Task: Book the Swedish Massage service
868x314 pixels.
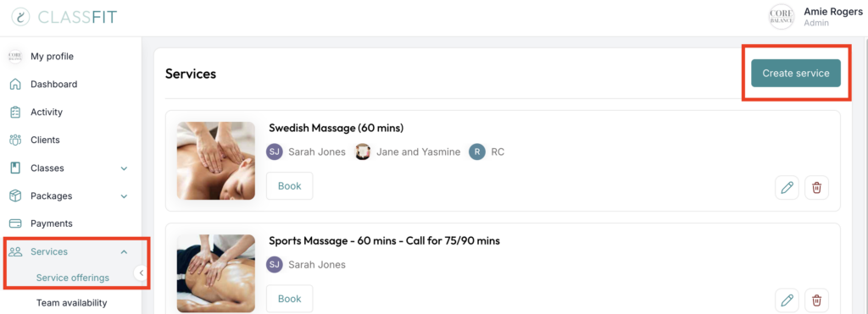Action: tap(290, 185)
